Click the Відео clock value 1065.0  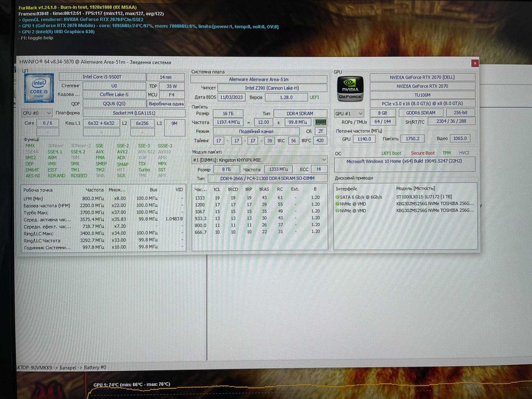tap(460, 139)
